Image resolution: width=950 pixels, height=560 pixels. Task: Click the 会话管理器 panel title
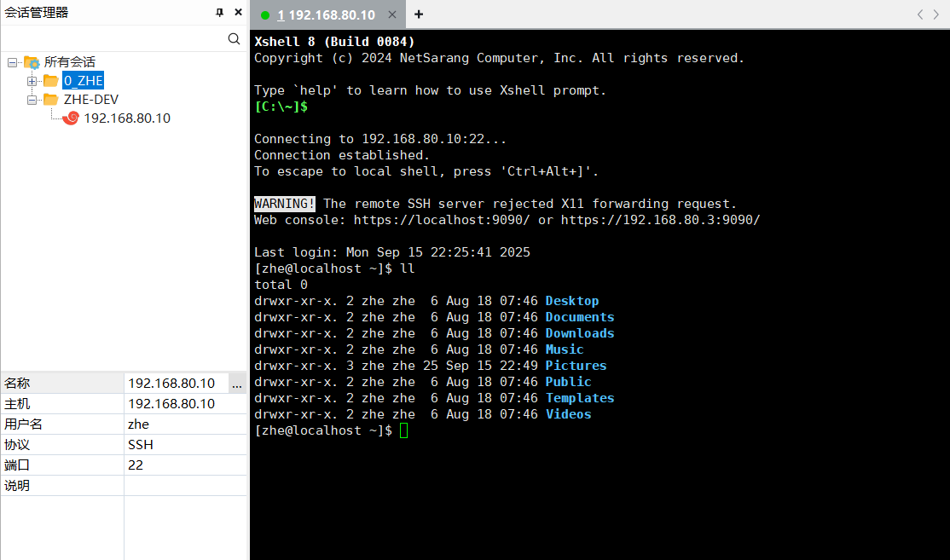[37, 12]
